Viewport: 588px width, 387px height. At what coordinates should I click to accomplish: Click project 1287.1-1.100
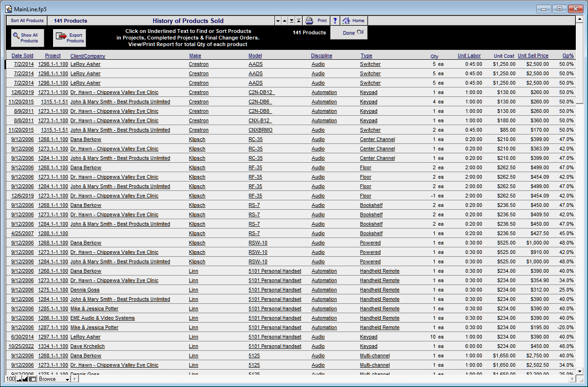pos(53,327)
